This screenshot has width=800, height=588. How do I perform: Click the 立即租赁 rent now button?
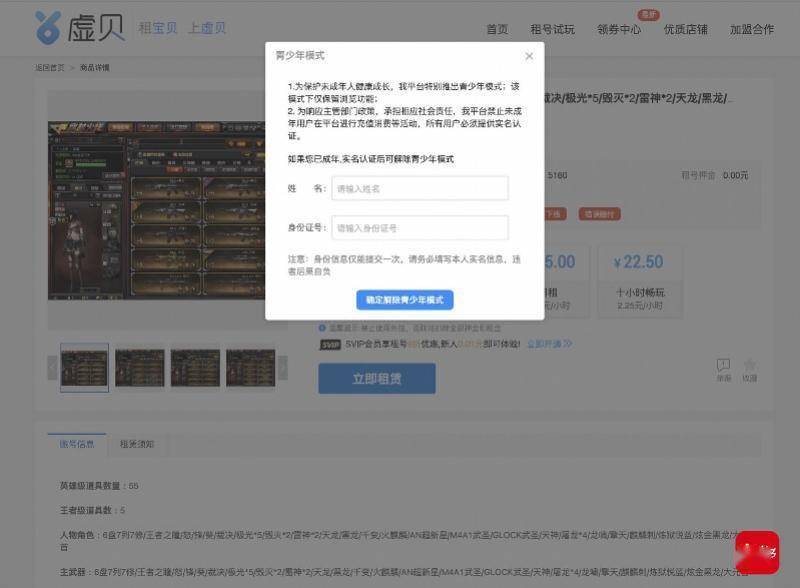[377, 377]
